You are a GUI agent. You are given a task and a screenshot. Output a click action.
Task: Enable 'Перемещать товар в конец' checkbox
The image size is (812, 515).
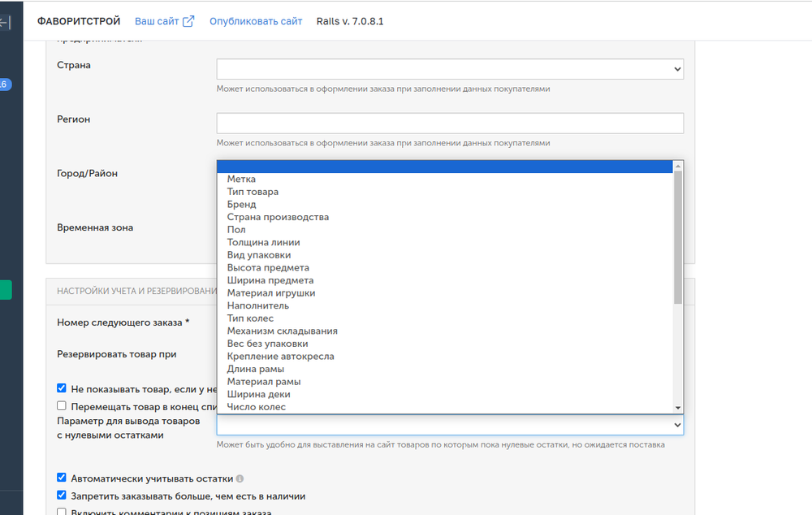62,405
